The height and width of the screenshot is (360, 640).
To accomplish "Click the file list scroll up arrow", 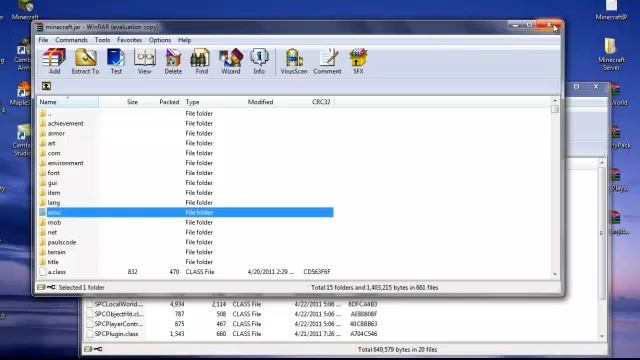I will (x=555, y=100).
